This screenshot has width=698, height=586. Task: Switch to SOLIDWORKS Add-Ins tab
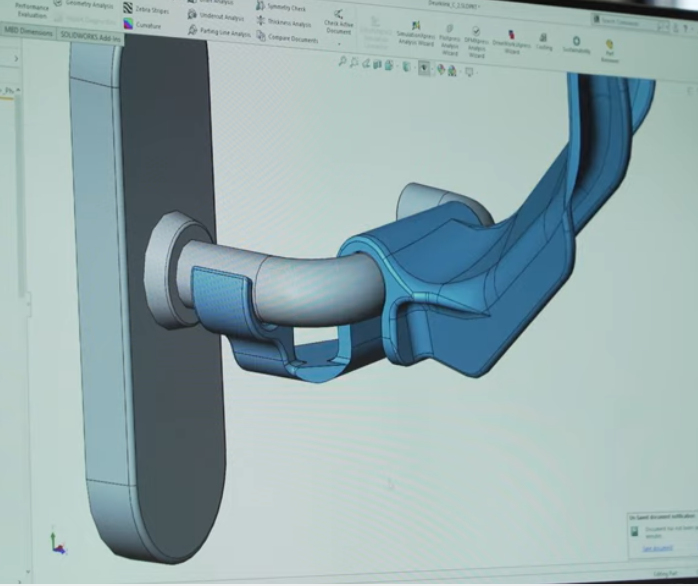pos(90,37)
